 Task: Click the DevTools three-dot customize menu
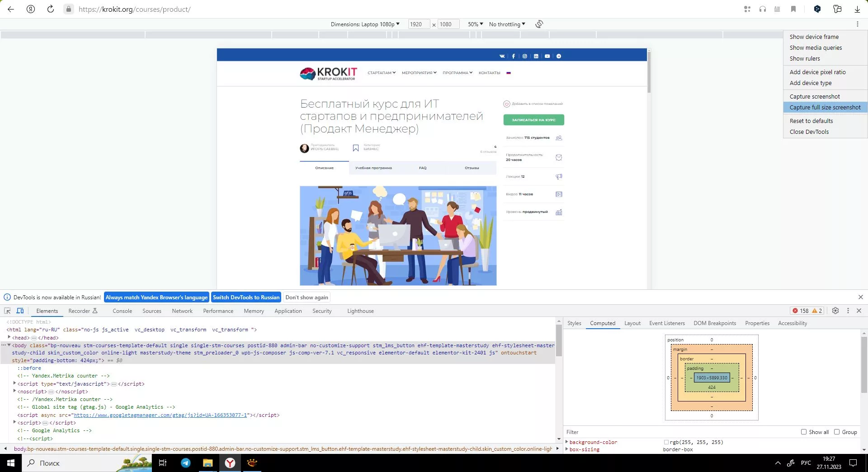(x=848, y=311)
